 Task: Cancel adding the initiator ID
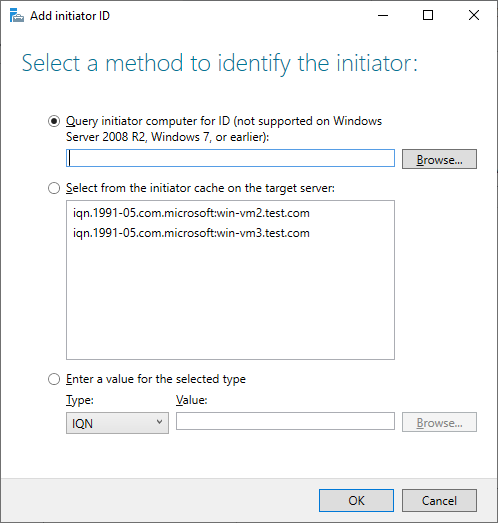[439, 500]
